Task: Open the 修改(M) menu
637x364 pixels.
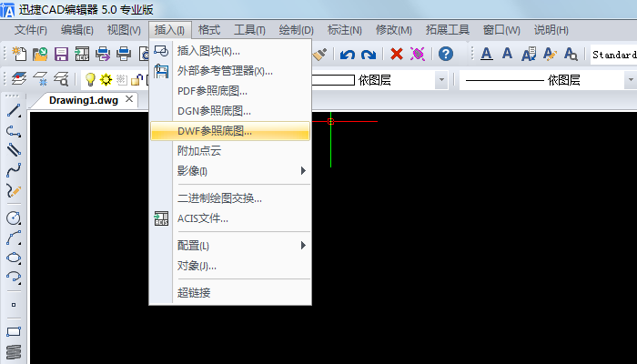Action: click(x=394, y=30)
